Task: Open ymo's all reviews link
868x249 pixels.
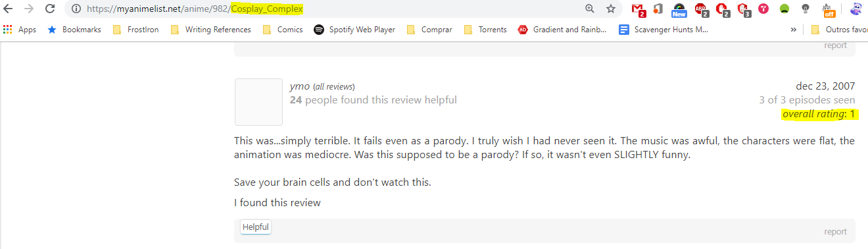Action: click(x=334, y=86)
